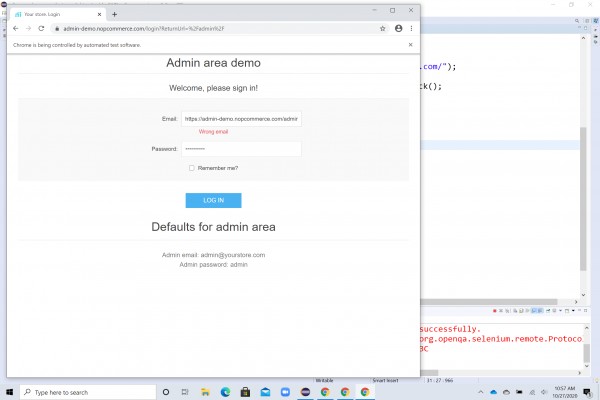Open the Display Selected Console dropdown arrow in Eclipse
Image resolution: width=600 pixels, height=400 pixels.
561,311
